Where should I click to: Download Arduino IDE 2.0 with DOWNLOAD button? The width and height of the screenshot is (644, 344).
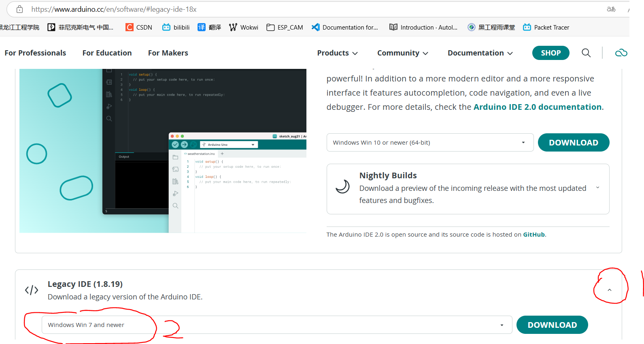pos(574,143)
